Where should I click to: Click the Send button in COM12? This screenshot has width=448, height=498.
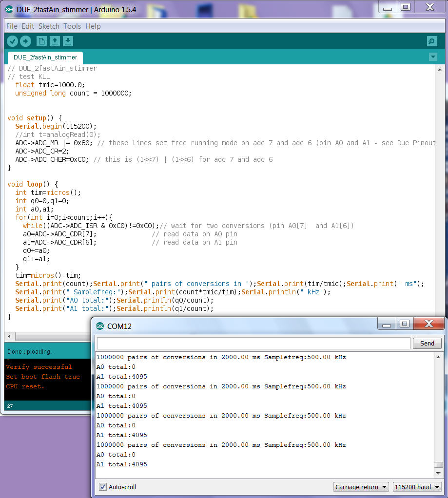click(427, 343)
